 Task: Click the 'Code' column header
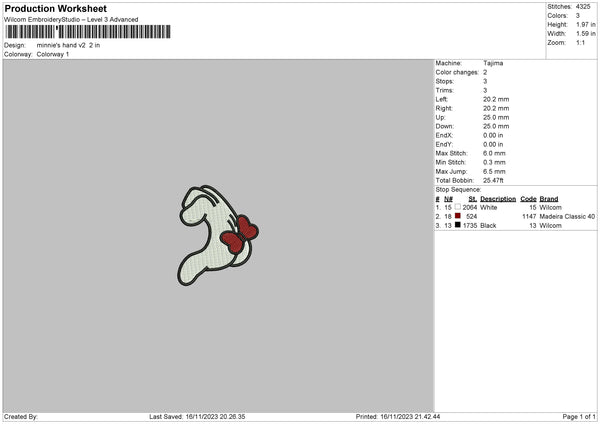(528, 199)
